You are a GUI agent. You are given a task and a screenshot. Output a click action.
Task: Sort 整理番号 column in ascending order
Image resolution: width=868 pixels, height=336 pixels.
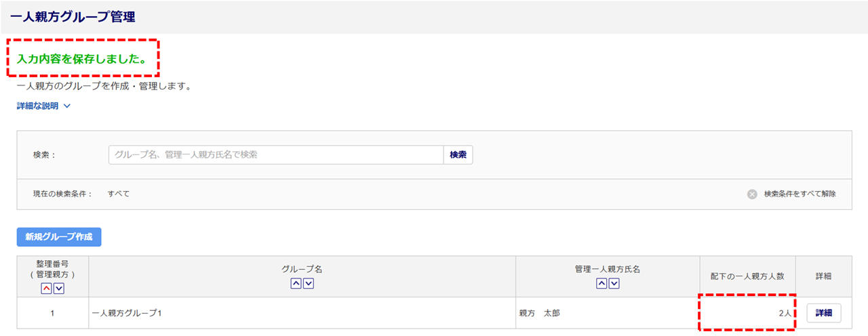click(47, 289)
